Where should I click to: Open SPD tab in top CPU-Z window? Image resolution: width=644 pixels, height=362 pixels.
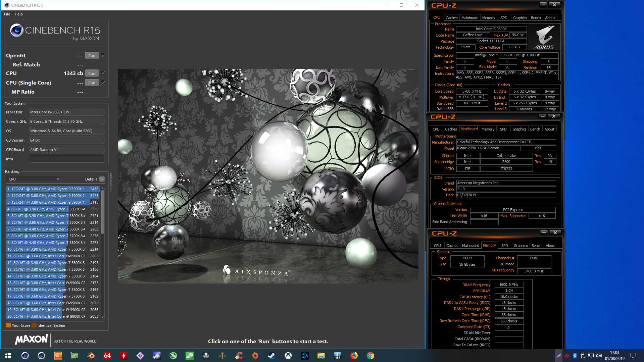504,18
